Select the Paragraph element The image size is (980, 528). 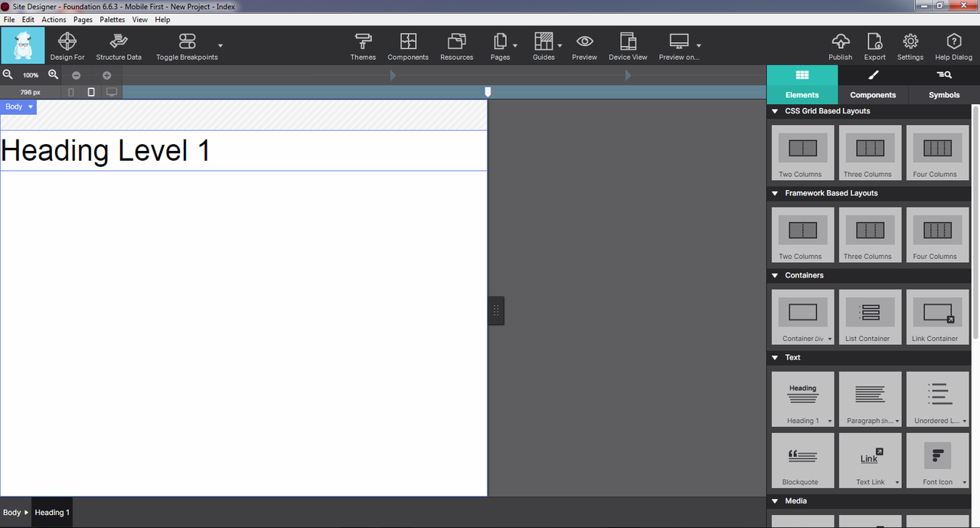click(870, 399)
